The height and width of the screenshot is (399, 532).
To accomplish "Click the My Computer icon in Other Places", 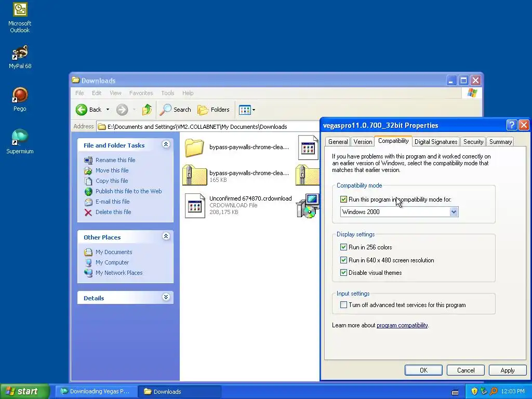I will (88, 262).
